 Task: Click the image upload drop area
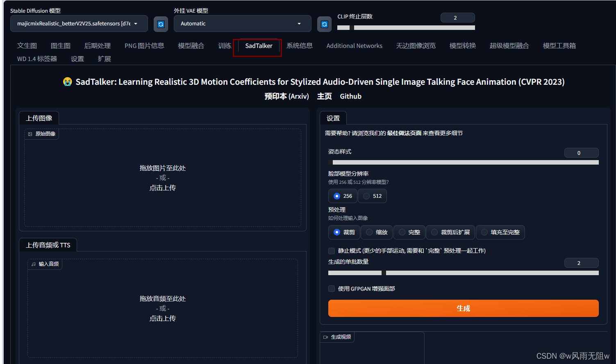click(x=163, y=178)
